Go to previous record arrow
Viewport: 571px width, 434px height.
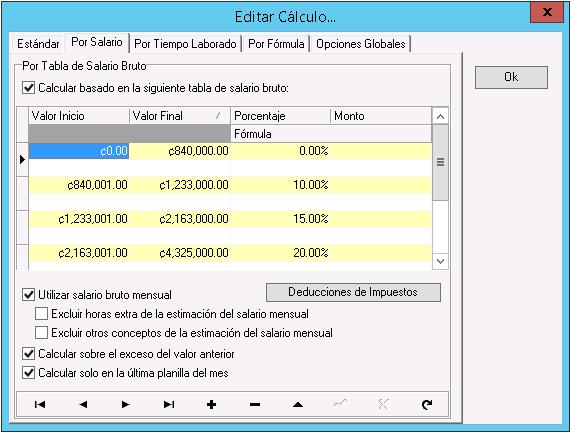pyautogui.click(x=83, y=404)
